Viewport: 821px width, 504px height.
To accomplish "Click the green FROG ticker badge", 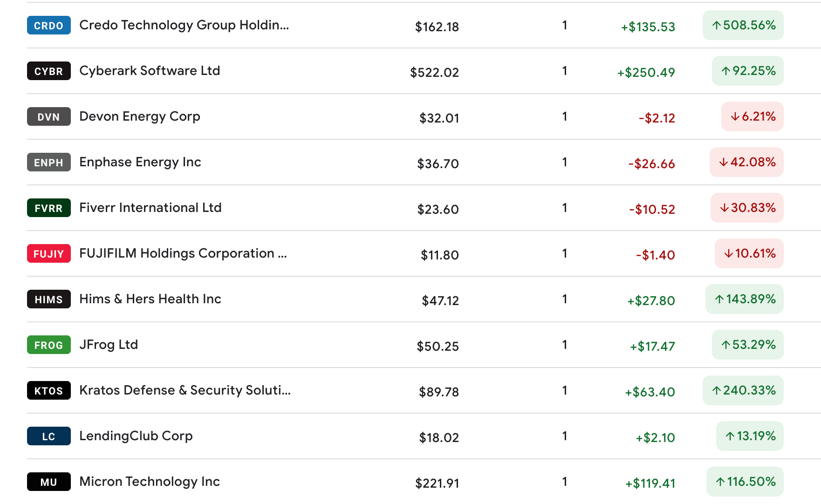I will click(48, 345).
